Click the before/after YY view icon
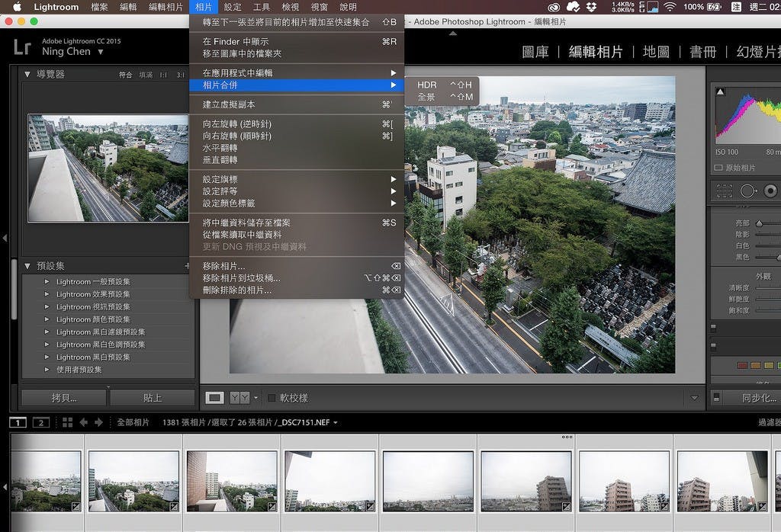Image resolution: width=781 pixels, height=532 pixels. (x=239, y=397)
